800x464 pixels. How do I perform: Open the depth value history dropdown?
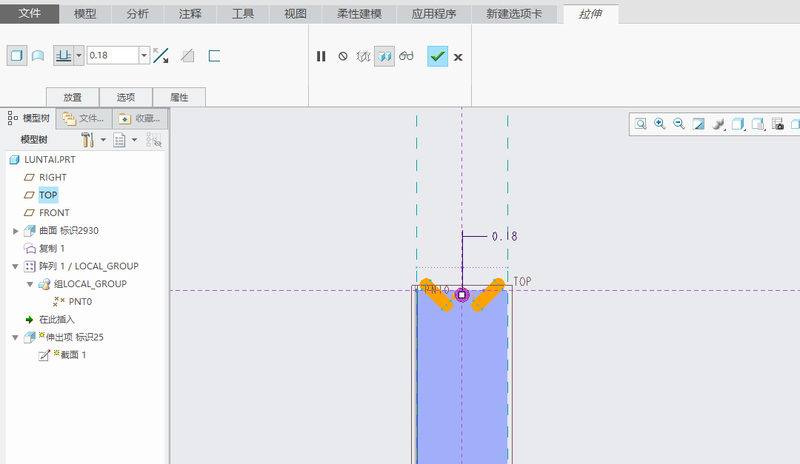click(144, 55)
